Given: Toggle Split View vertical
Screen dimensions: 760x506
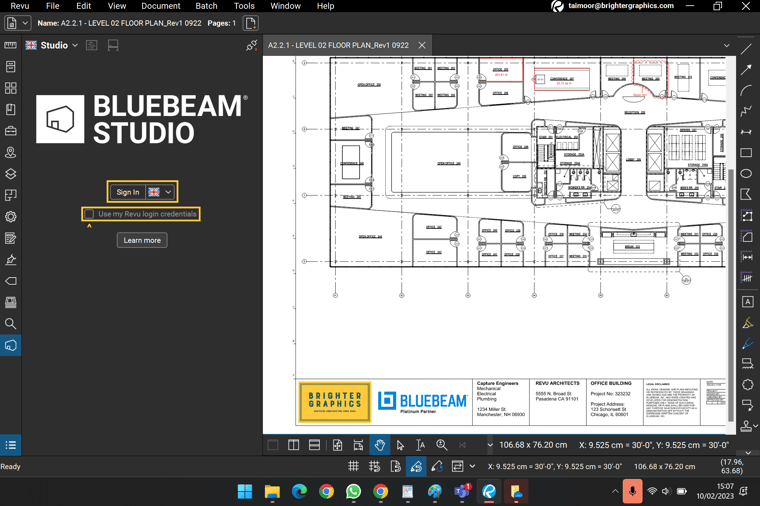Looking at the screenshot, I should [293, 445].
